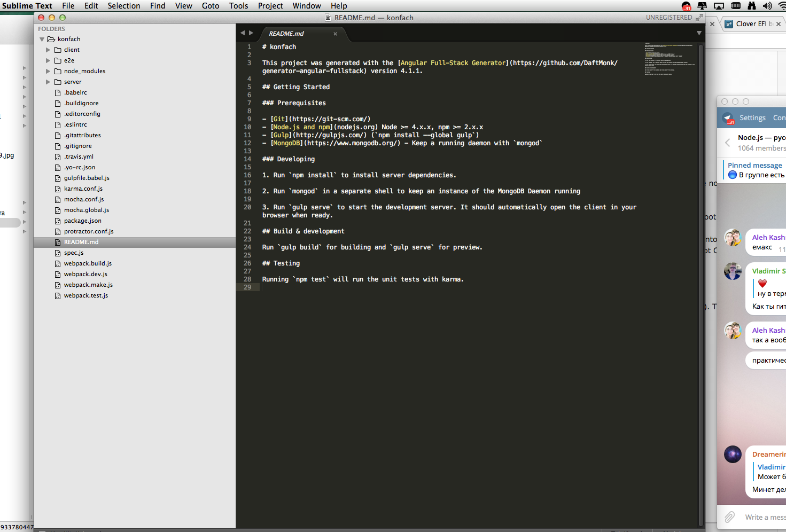Viewport: 786px width, 532px height.
Task: Expand the client folder
Action: 48,50
